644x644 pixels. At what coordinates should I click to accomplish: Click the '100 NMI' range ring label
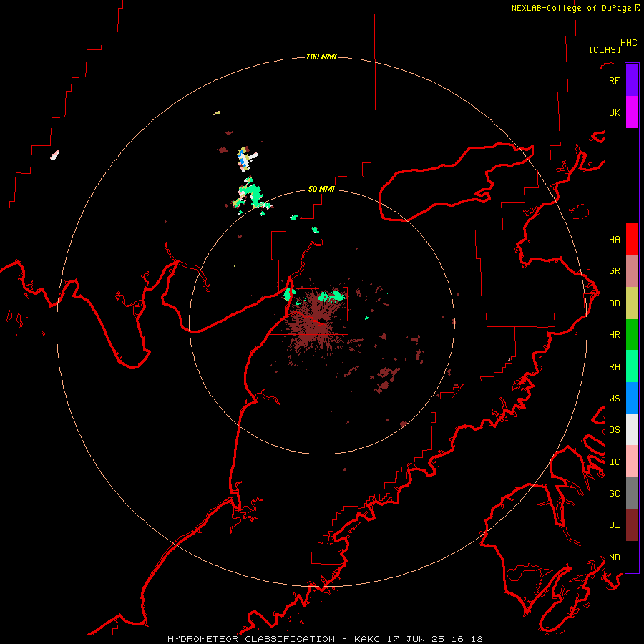pyautogui.click(x=321, y=57)
